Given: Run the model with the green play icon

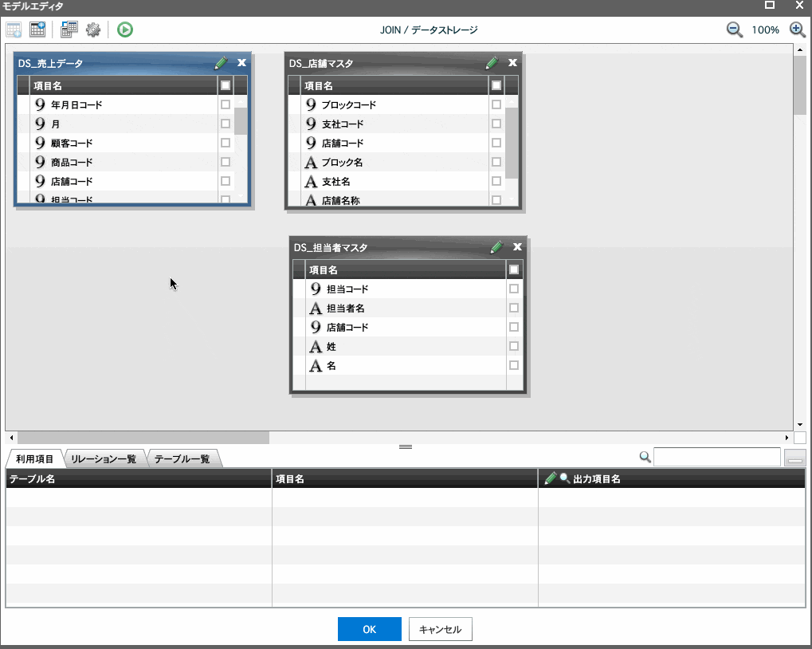Looking at the screenshot, I should (124, 29).
